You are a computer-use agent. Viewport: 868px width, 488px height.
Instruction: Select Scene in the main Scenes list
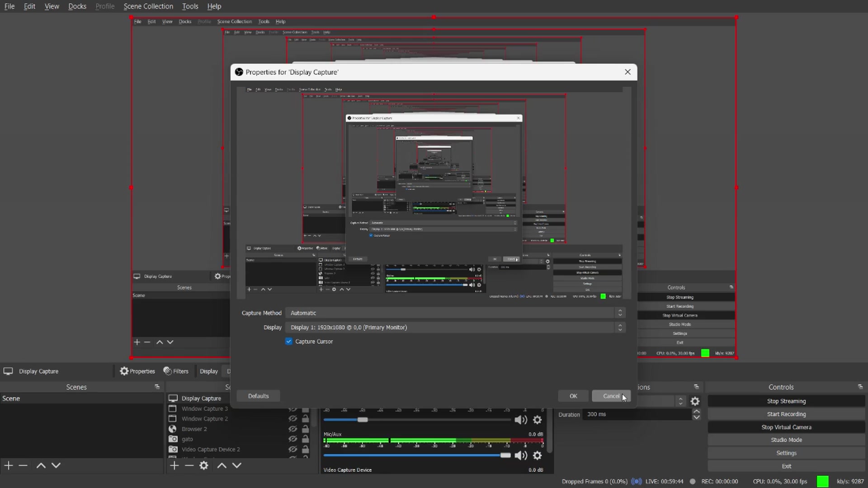click(81, 399)
